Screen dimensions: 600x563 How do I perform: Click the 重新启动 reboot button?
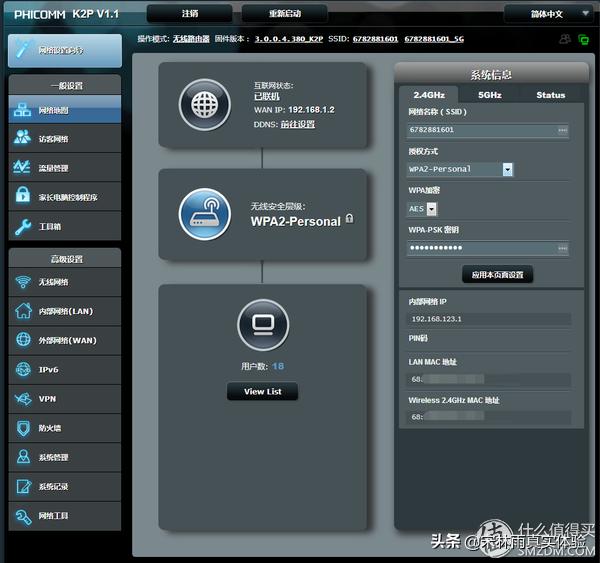[284, 14]
